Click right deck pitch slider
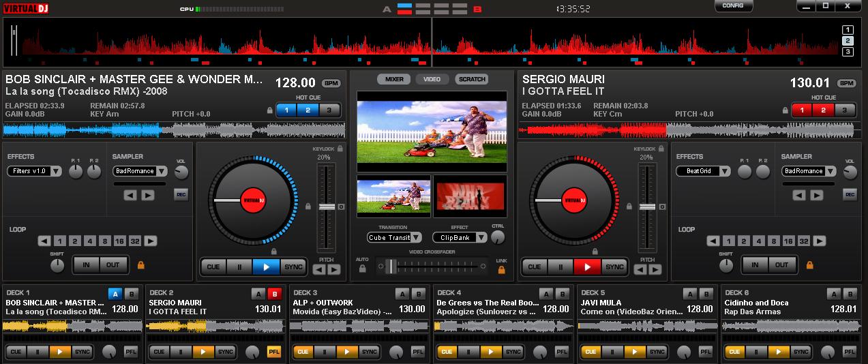868x364 pixels. [x=648, y=207]
